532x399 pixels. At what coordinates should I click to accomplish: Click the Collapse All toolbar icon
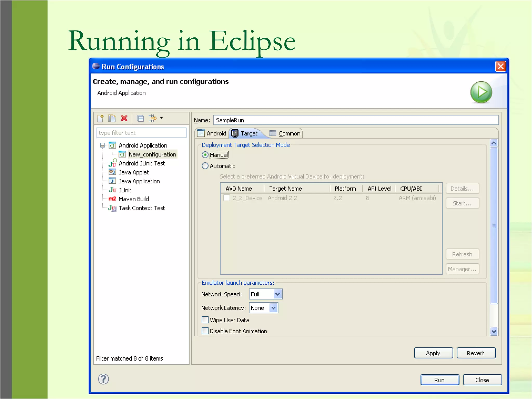(141, 118)
